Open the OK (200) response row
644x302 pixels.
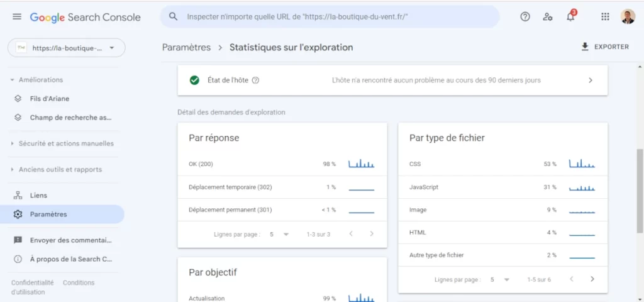point(282,164)
